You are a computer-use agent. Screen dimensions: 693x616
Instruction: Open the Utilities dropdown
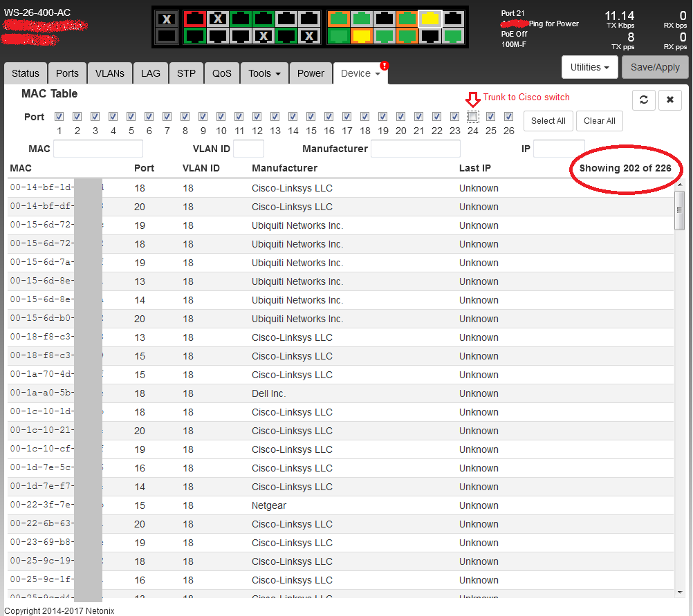coord(589,67)
